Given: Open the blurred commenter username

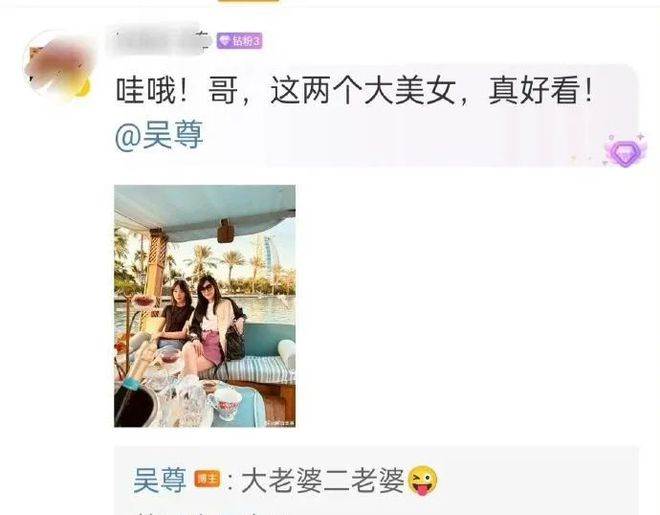Looking at the screenshot, I should [x=159, y=41].
